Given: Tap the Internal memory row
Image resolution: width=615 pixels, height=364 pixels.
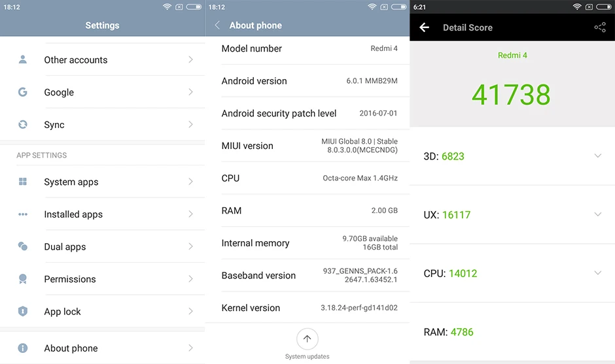Looking at the screenshot, I should click(x=307, y=243).
